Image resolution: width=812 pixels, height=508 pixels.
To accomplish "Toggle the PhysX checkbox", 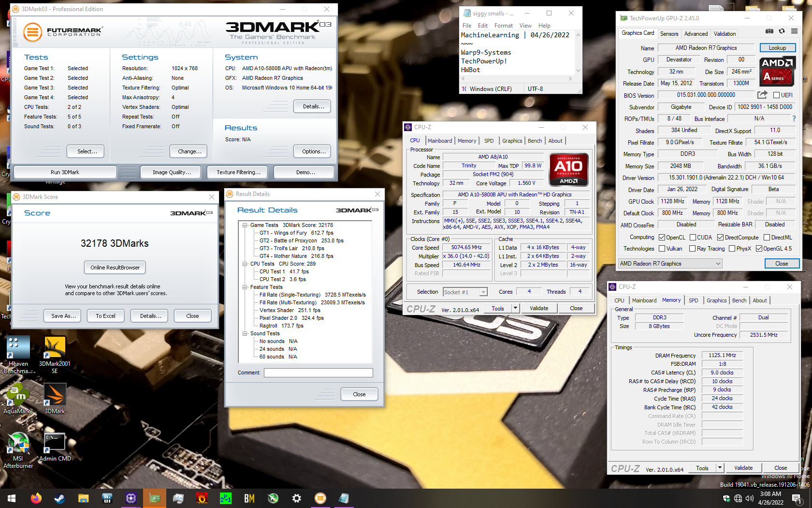I will point(732,249).
